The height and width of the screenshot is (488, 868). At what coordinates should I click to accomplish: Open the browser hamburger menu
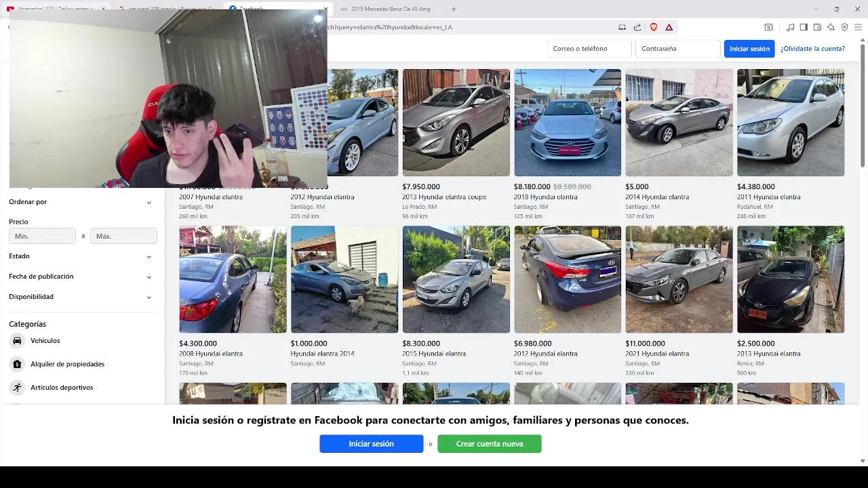858,27
